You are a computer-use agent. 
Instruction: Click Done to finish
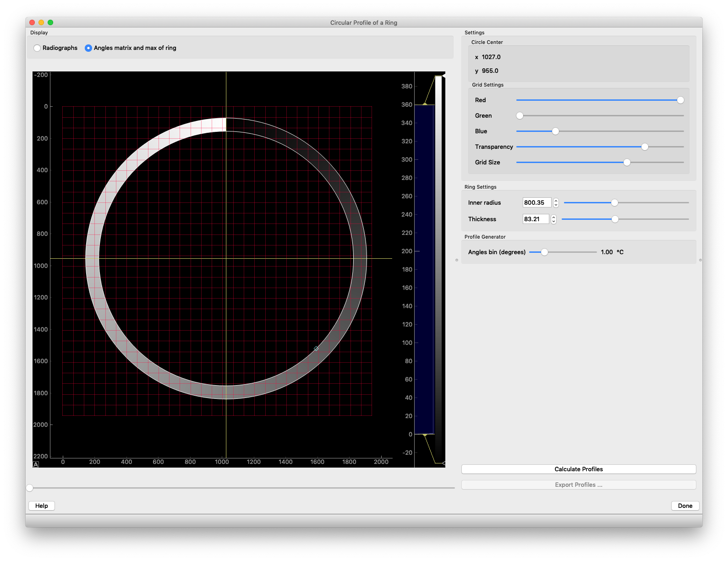[685, 506]
